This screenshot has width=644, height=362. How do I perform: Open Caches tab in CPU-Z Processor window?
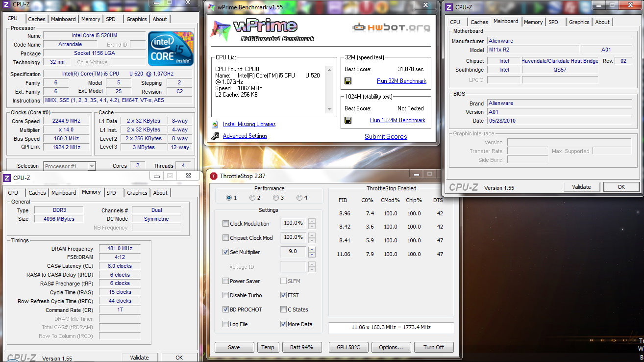coord(36,19)
